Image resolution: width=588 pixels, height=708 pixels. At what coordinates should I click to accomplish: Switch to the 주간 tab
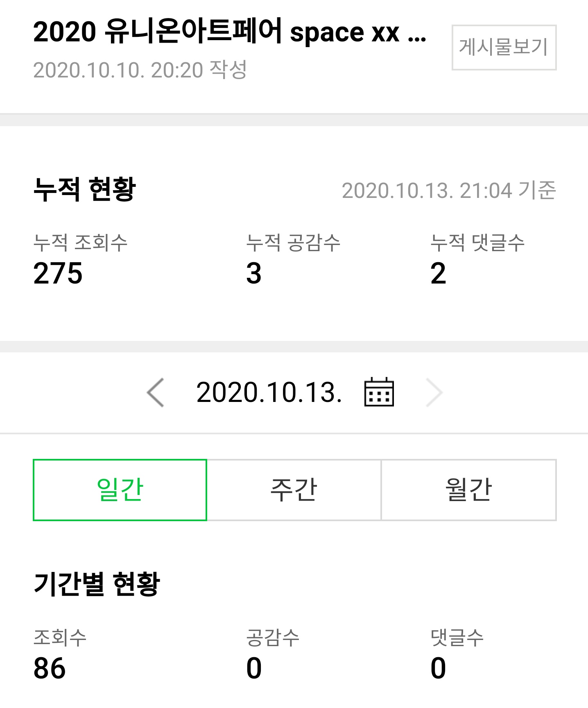[294, 490]
